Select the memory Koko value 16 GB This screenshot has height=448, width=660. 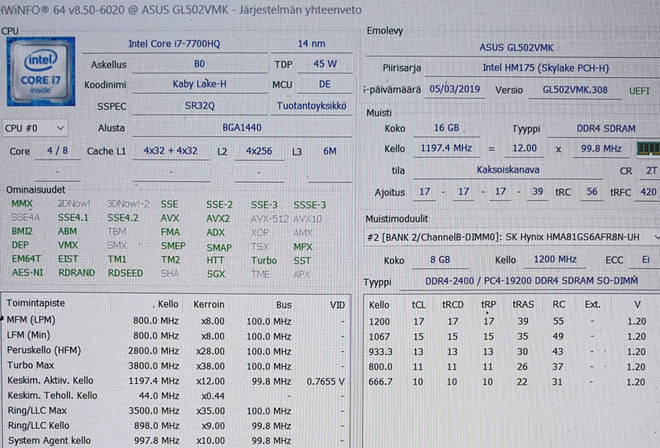pos(446,128)
